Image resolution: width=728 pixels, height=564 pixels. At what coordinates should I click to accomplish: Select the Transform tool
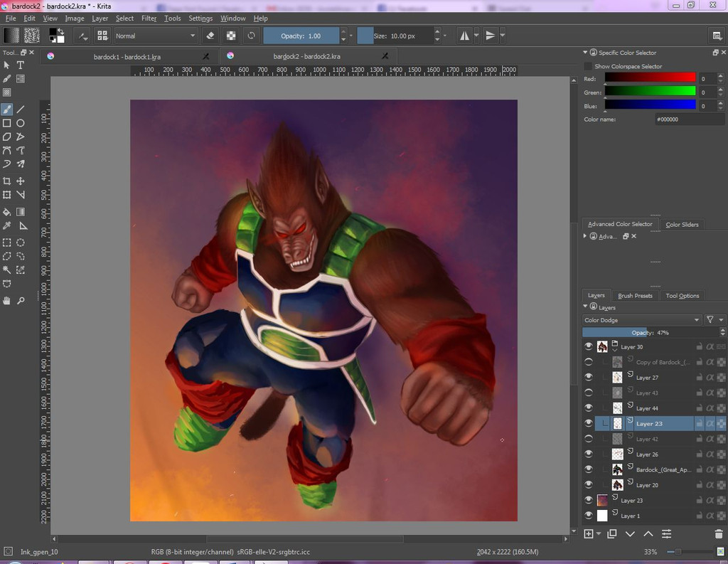7,195
